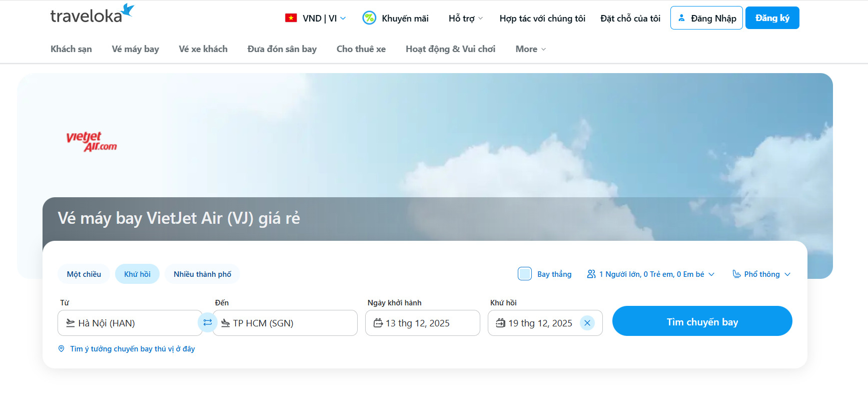Screen dimensions: 868x402
Task: Click the Hà Nội (HAN) origin field
Action: [130, 323]
